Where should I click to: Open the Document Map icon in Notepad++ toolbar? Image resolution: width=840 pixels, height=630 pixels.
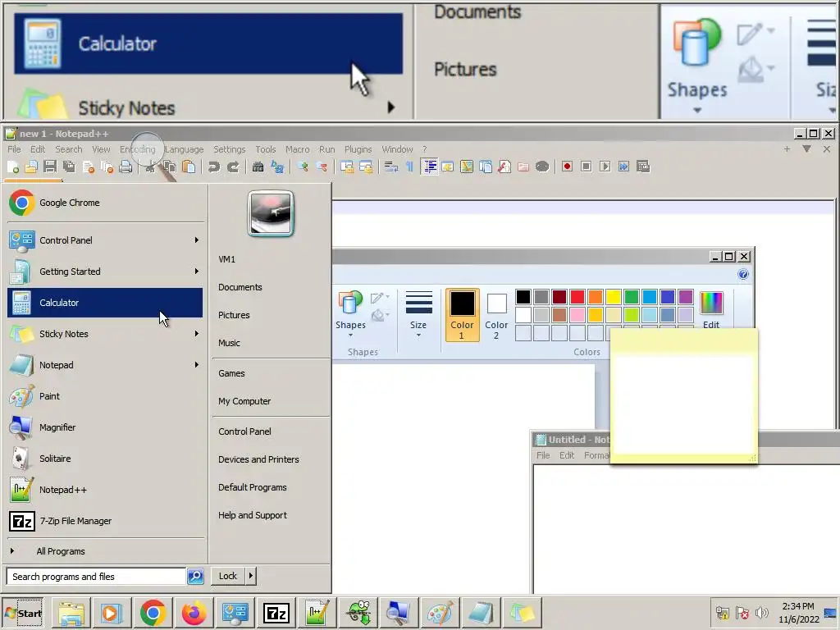[467, 167]
